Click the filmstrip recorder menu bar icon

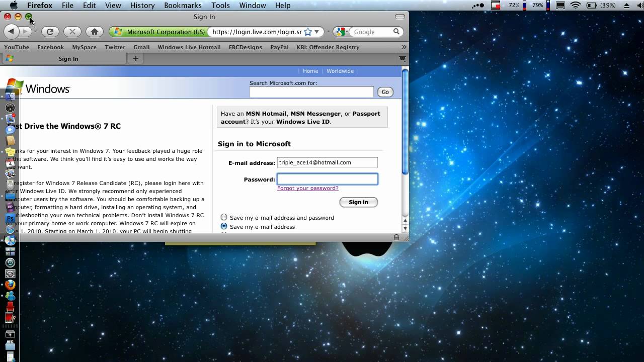point(496,6)
